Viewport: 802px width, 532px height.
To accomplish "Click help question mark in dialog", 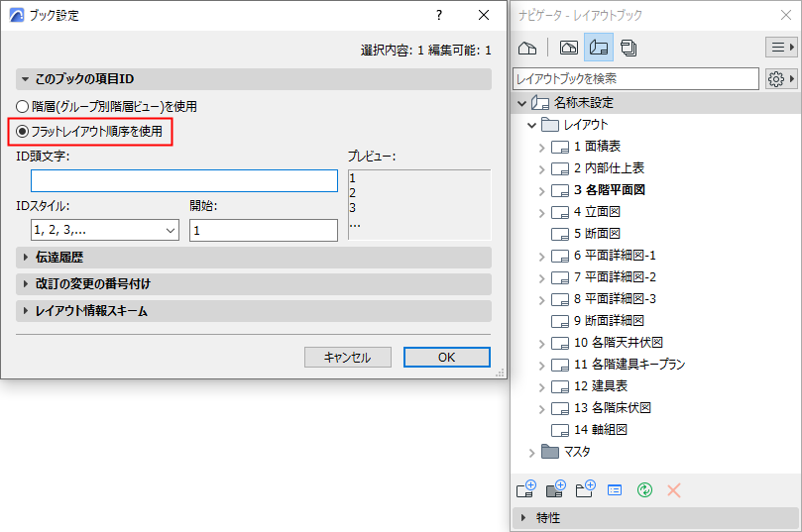I will [x=439, y=15].
